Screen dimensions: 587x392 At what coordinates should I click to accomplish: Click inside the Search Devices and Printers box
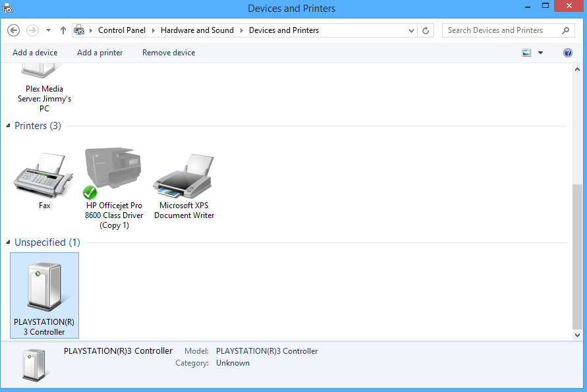(x=501, y=30)
